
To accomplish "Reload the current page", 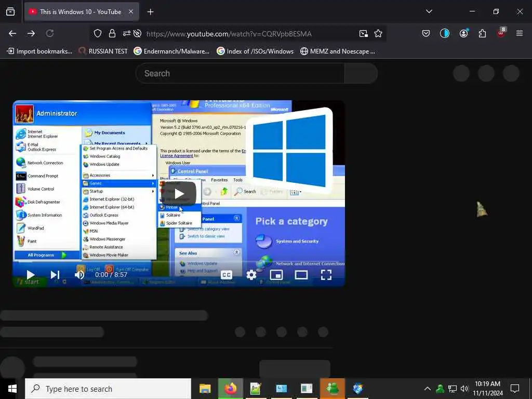I will click(x=50, y=33).
